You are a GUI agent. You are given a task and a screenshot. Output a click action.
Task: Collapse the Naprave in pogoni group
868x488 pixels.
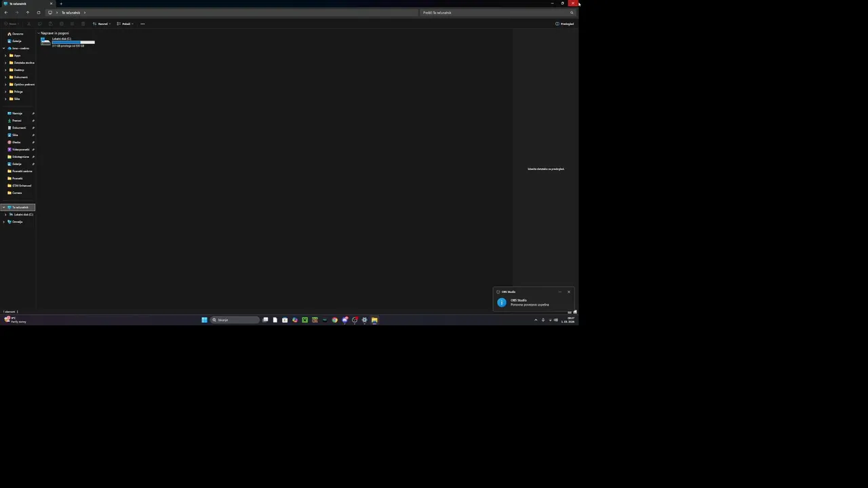pos(39,33)
